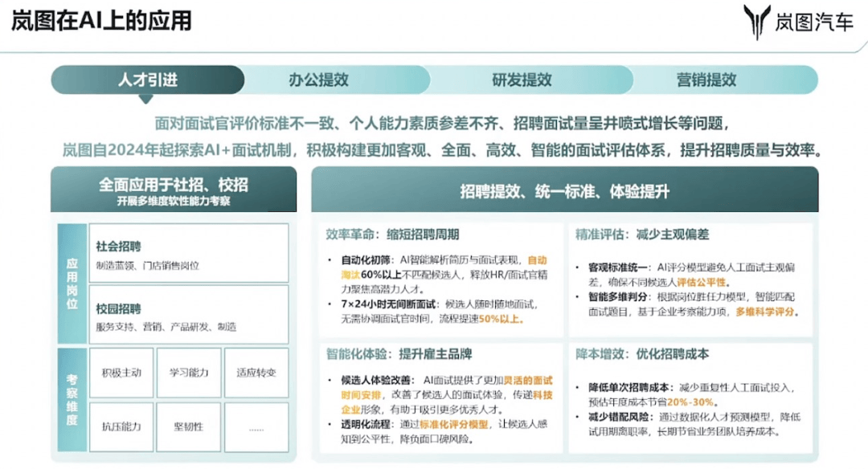Click the 7×24小时无间断面试 bullet text
Image resolution: width=868 pixels, height=469 pixels.
coord(388,304)
